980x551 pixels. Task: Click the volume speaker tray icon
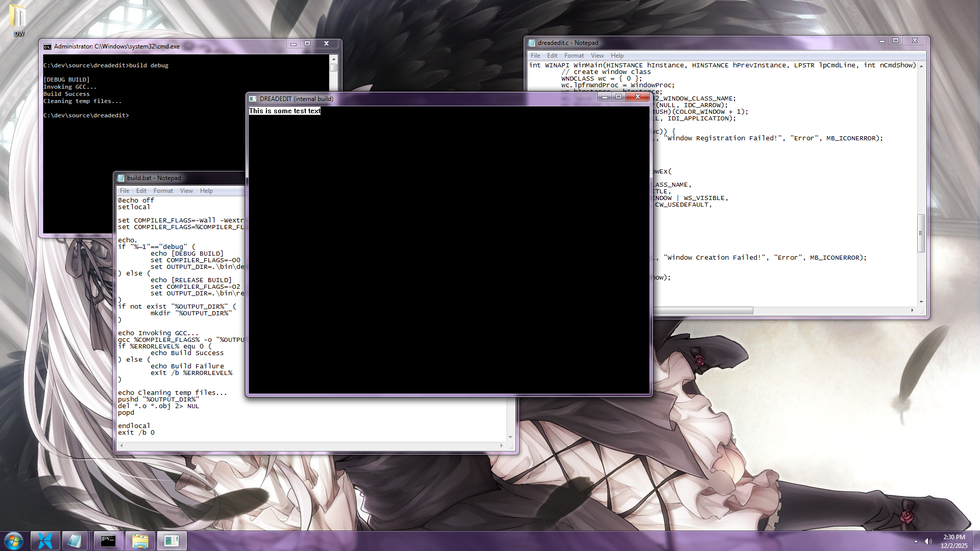(928, 541)
